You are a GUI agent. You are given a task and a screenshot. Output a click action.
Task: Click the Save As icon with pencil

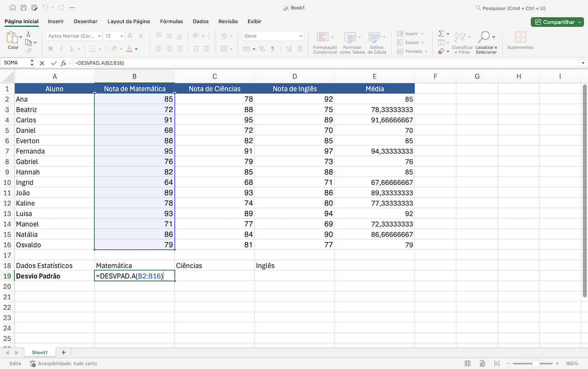pyautogui.click(x=34, y=8)
